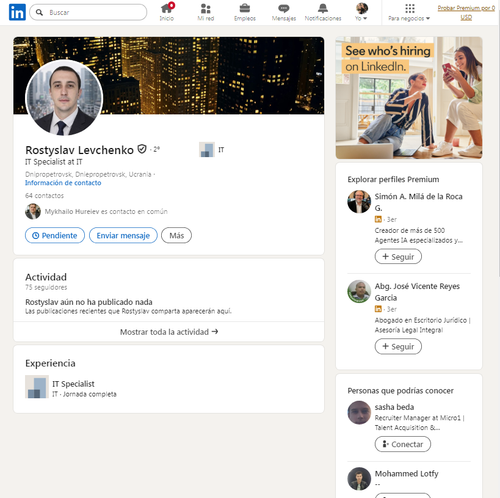
Task: Click Mykhailo Hureiev es contacto en común
Action: pos(106,211)
